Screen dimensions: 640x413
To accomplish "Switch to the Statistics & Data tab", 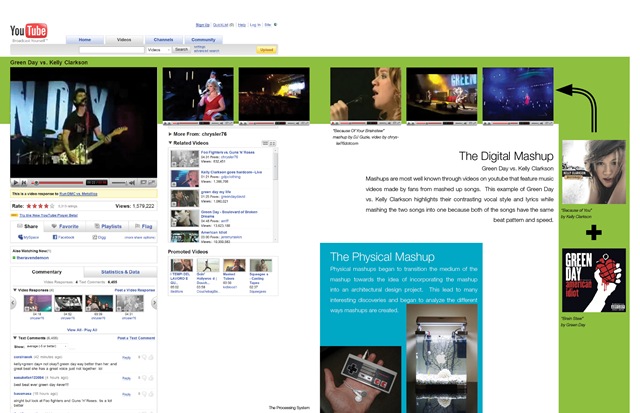I will click(120, 272).
